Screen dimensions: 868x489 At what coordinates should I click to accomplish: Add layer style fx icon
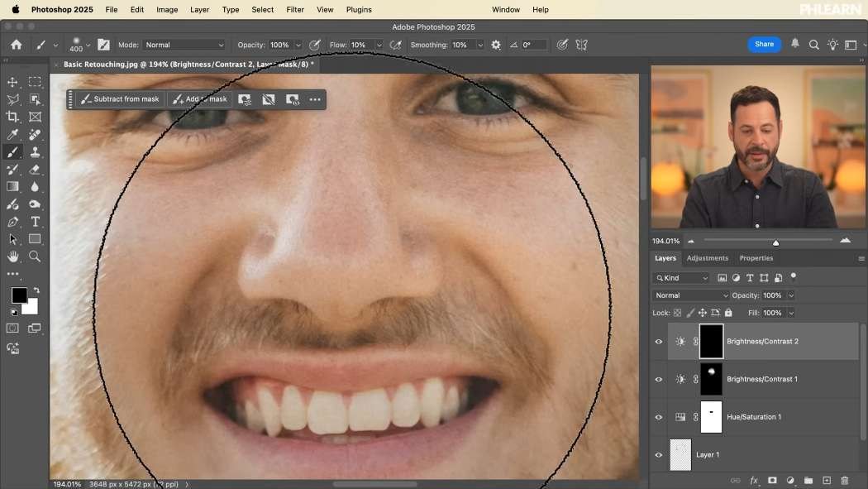(753, 481)
